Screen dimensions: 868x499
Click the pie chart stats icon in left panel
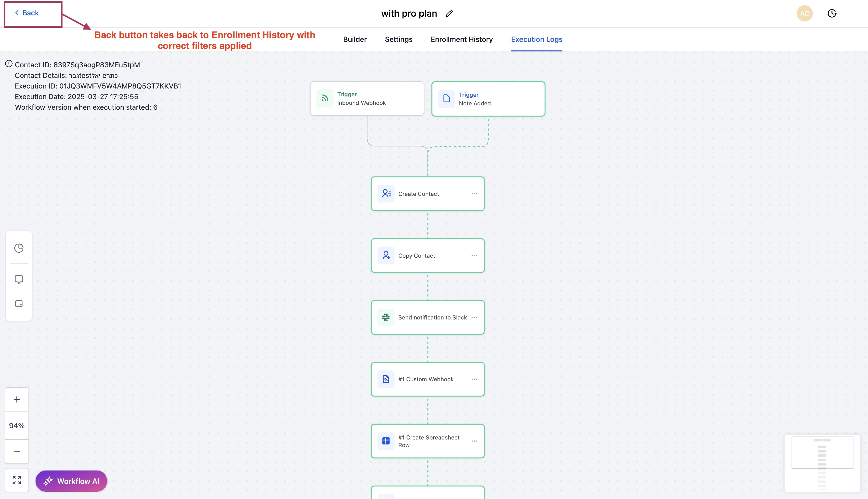(x=19, y=248)
